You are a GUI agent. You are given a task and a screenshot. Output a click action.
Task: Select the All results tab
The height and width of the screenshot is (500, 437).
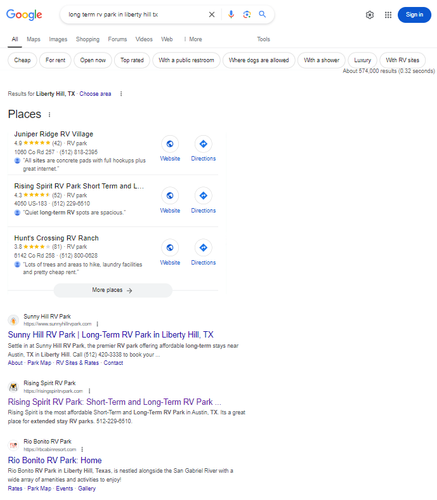[x=15, y=39]
